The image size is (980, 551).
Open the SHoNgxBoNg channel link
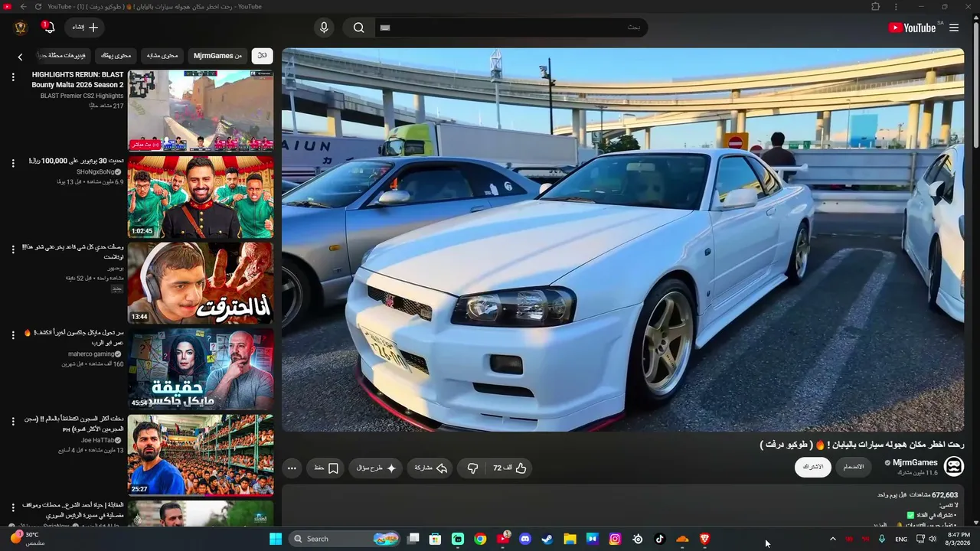95,172
